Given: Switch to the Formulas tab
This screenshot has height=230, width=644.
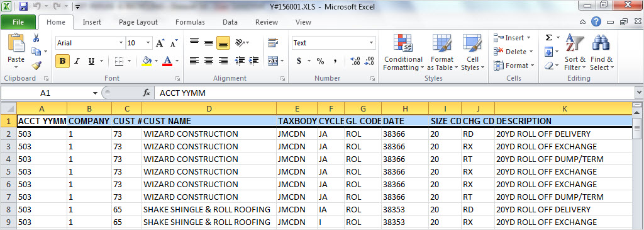Looking at the screenshot, I should pos(190,22).
